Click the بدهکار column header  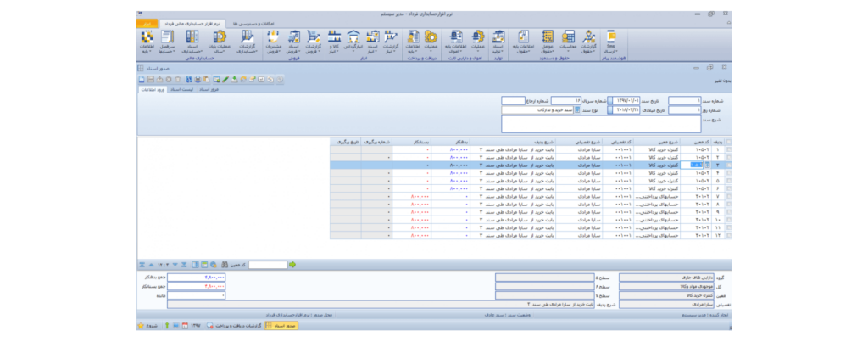click(x=450, y=142)
